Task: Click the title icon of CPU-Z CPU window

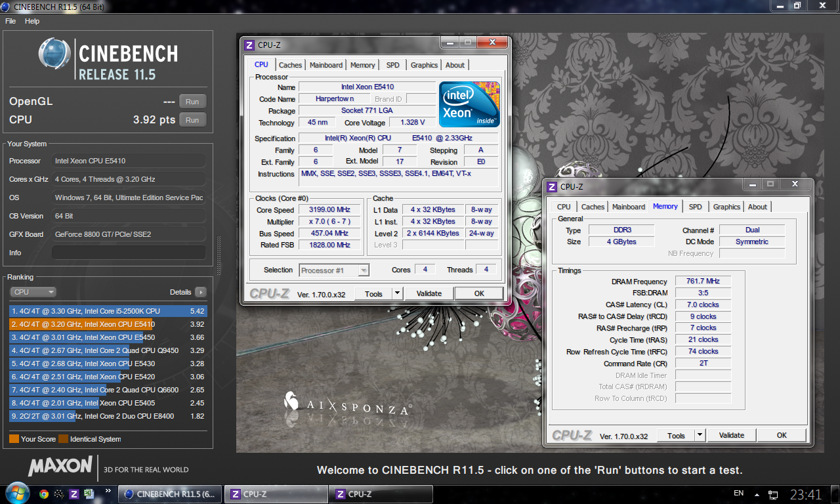Action: (x=249, y=45)
